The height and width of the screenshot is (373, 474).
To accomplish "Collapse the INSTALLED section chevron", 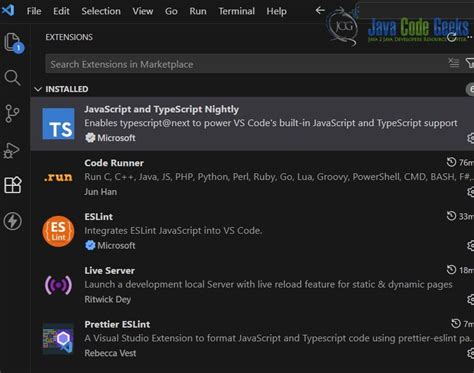I will (38, 89).
